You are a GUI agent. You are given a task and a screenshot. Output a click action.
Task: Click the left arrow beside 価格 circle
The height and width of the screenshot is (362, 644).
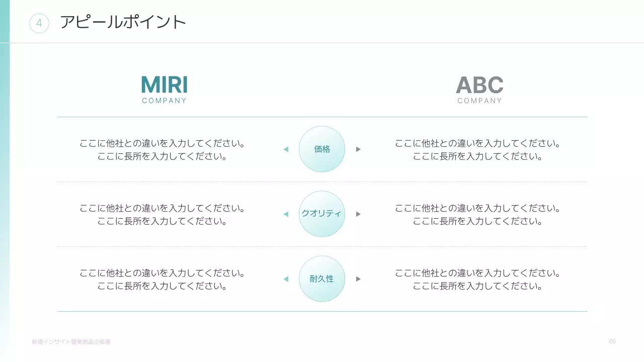(x=286, y=149)
